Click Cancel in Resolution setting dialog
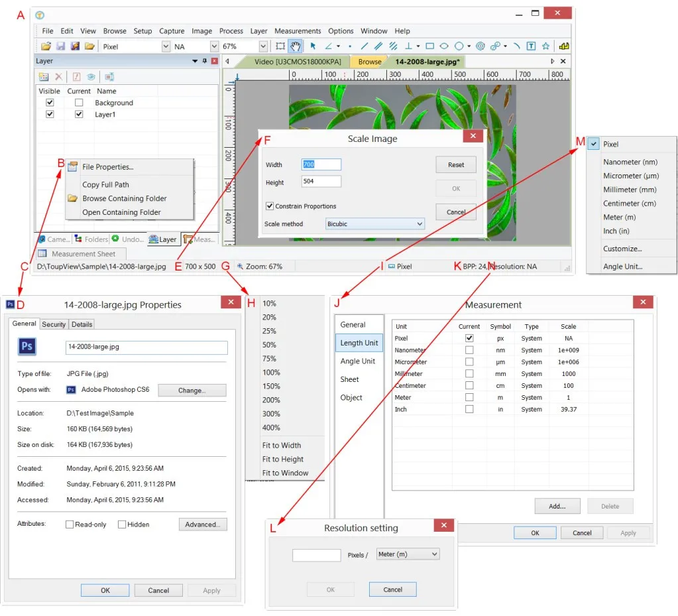 pyautogui.click(x=392, y=589)
